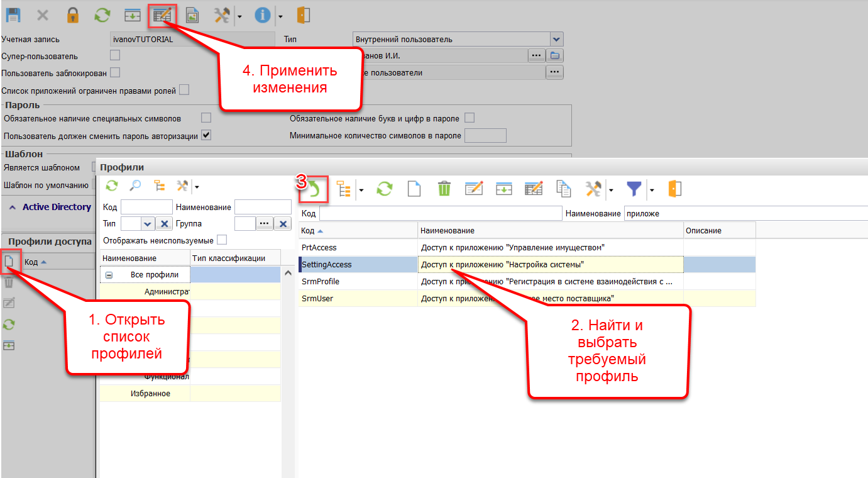
Task: Collapse the Active Directory section
Action: pos(13,207)
